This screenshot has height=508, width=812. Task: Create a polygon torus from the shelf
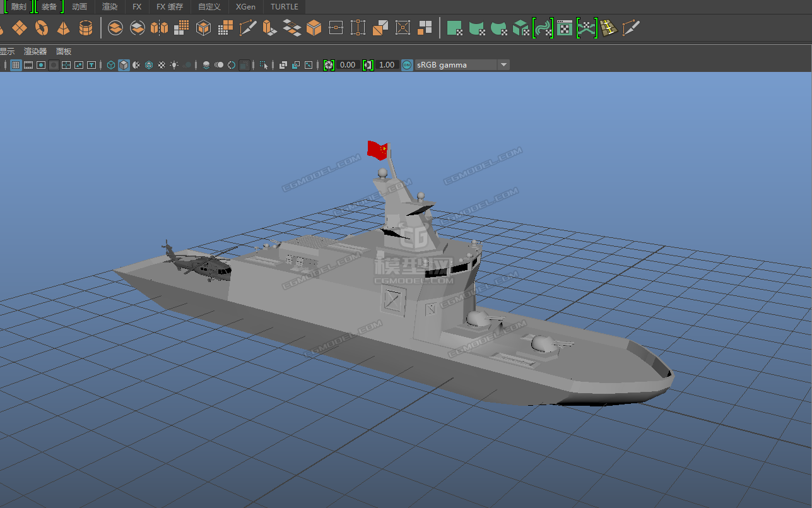(x=42, y=28)
